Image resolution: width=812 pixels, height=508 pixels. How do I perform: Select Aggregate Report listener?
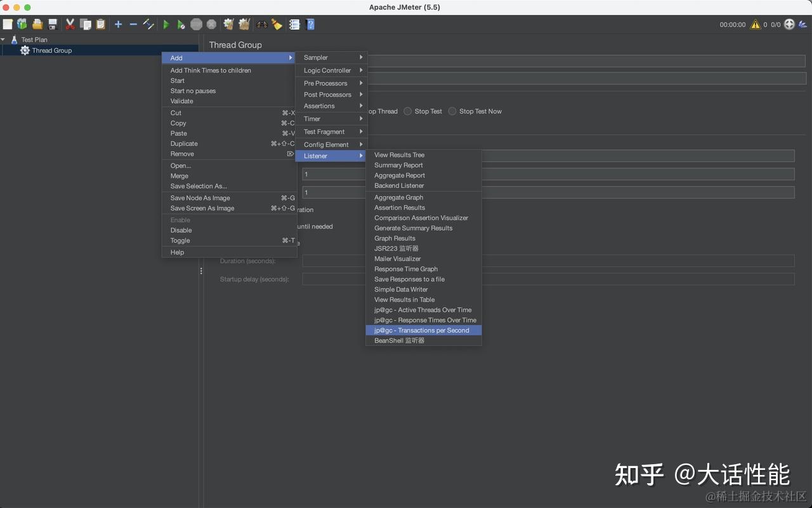[x=424, y=175]
